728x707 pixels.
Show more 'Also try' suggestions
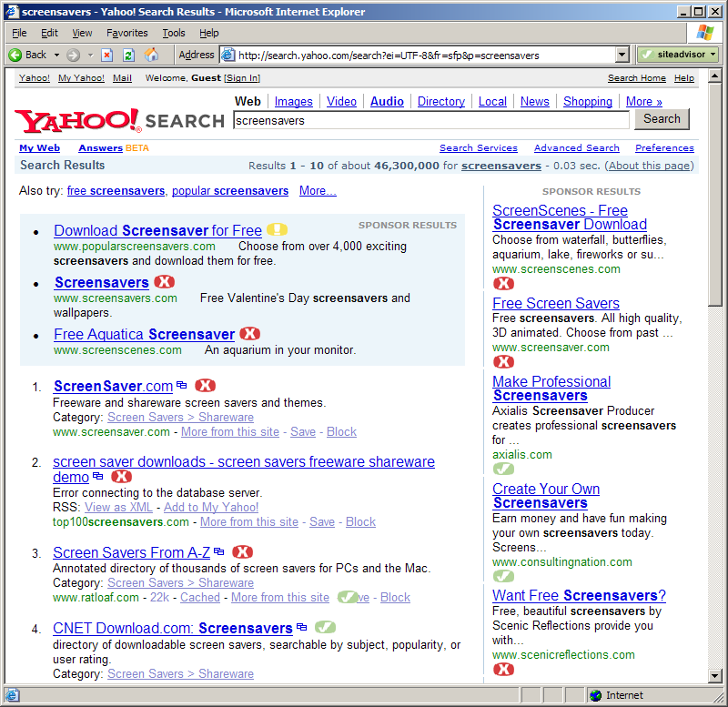coord(318,190)
